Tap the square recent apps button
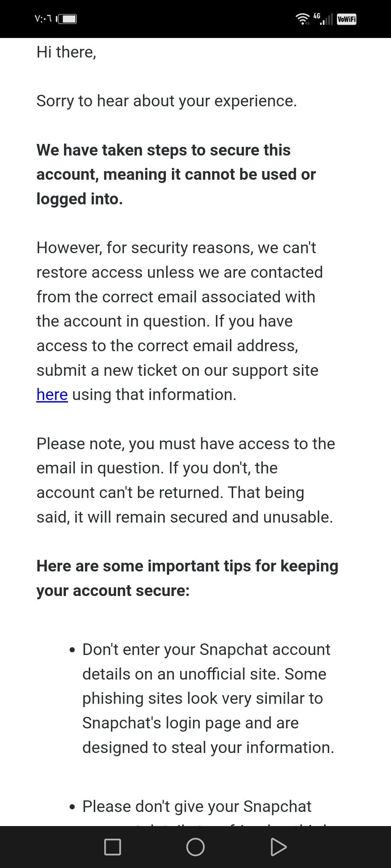The width and height of the screenshot is (391, 868). (x=112, y=847)
